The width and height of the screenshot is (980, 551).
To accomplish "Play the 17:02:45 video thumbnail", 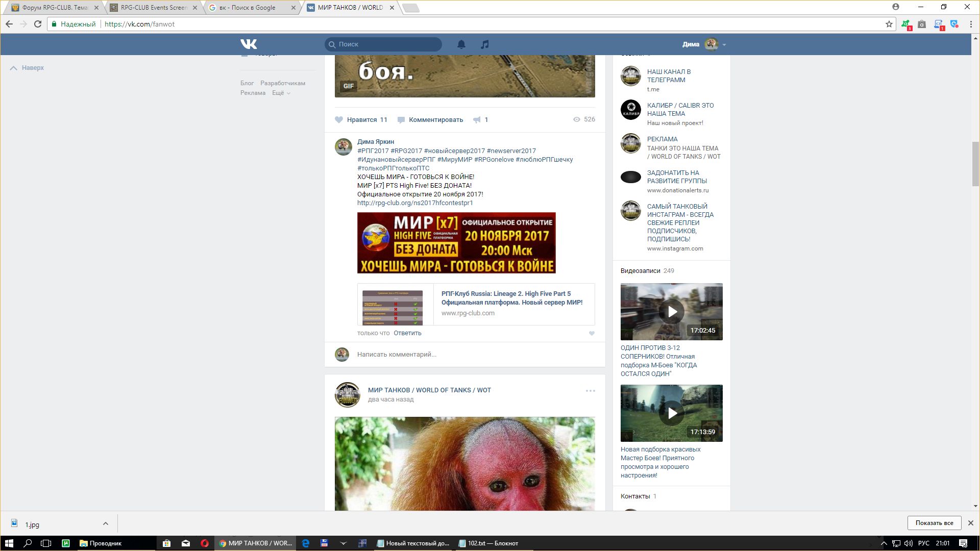I will 671,312.
